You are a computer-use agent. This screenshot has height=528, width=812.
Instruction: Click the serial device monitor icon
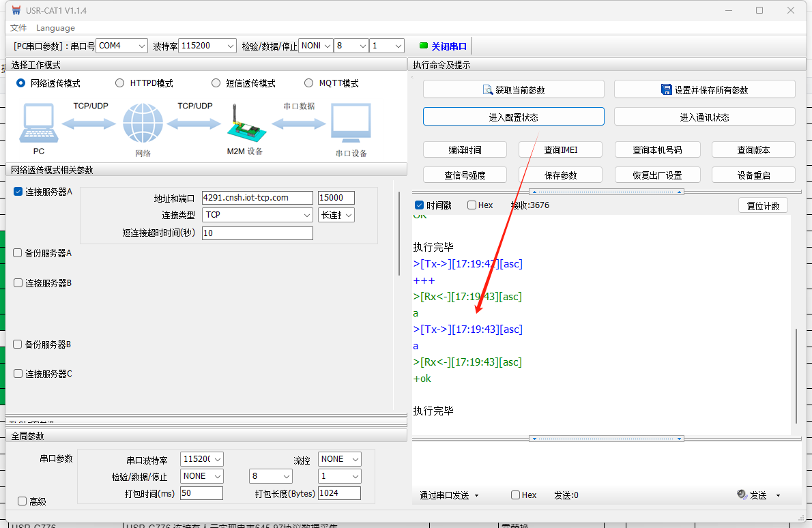(x=351, y=124)
